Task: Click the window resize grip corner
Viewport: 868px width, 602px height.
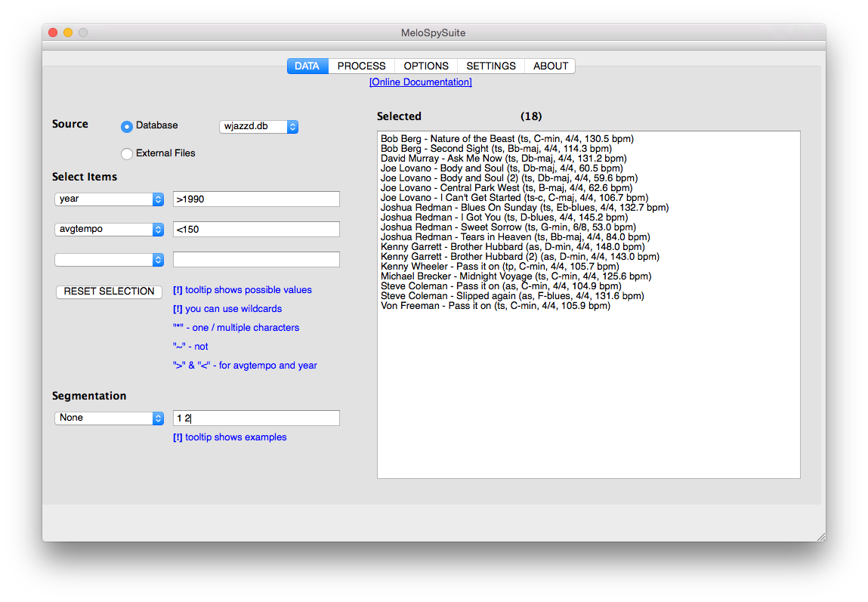Action: (821, 537)
